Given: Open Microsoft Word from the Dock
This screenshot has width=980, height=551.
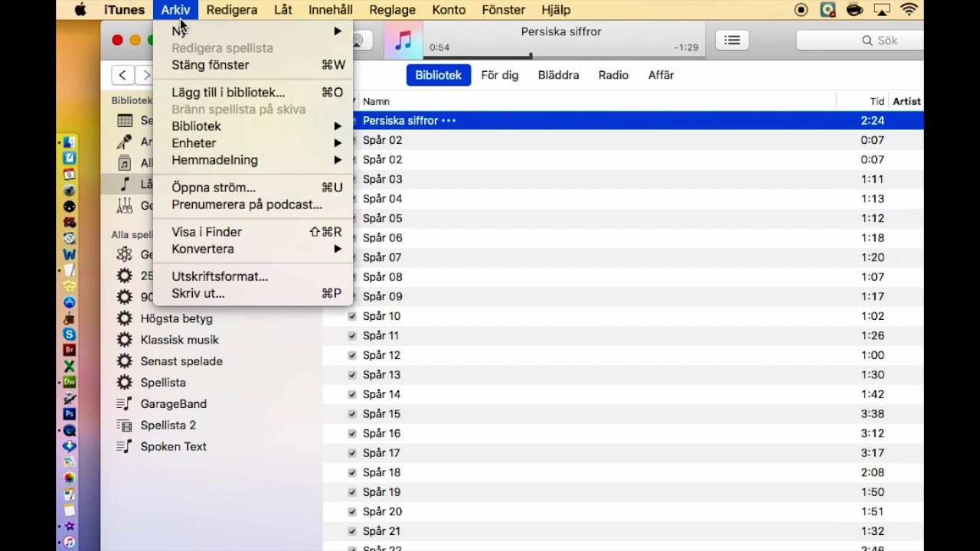Looking at the screenshot, I should point(70,254).
